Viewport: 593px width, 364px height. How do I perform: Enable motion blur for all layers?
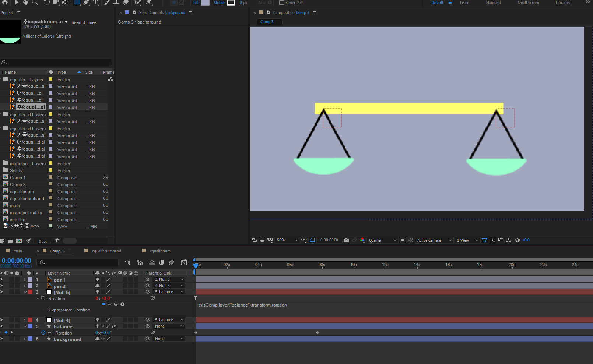click(x=171, y=262)
